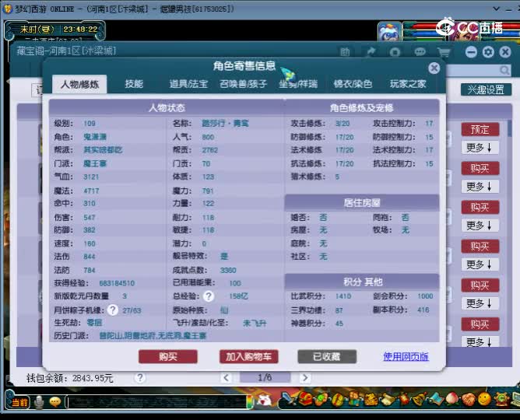Open the green gear system icon at bottom
Screen dimensions: 520x420
[501, 399]
